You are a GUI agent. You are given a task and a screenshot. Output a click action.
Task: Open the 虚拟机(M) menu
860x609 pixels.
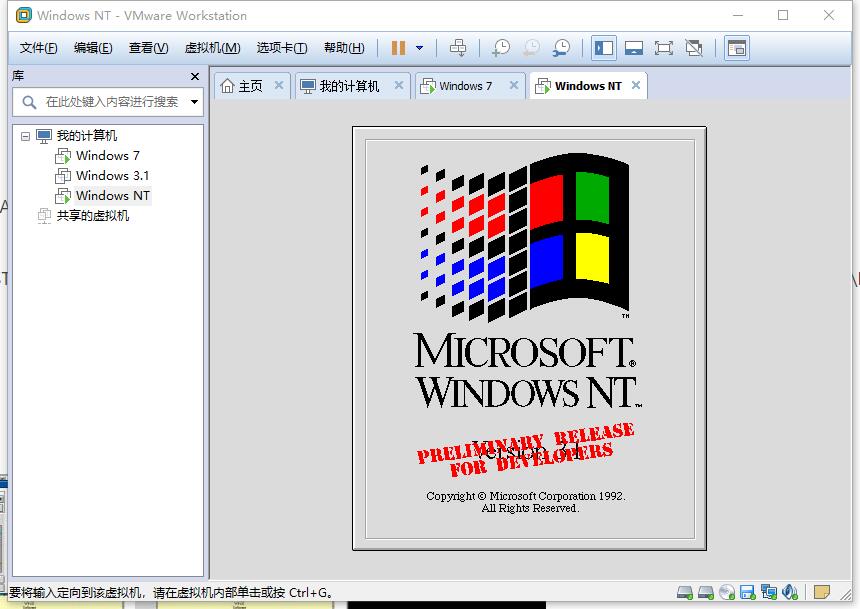tap(212, 48)
